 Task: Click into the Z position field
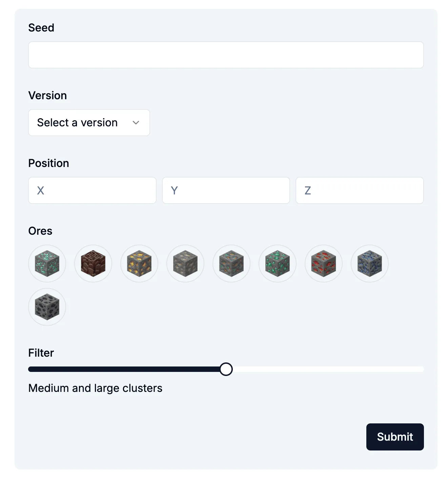point(360,190)
